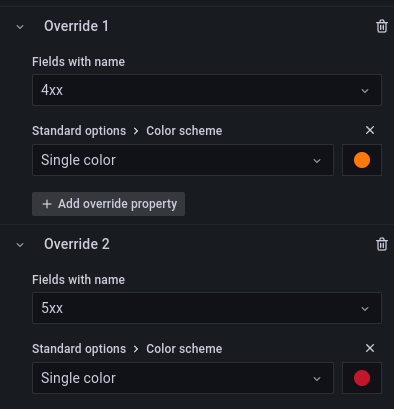The height and width of the screenshot is (409, 394).
Task: Click the Override 2 title
Action: click(77, 244)
